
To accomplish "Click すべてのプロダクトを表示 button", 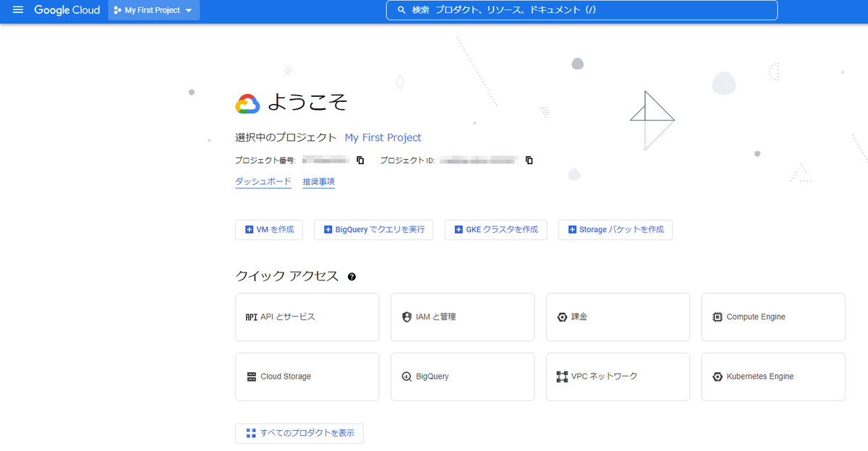I will coord(299,434).
